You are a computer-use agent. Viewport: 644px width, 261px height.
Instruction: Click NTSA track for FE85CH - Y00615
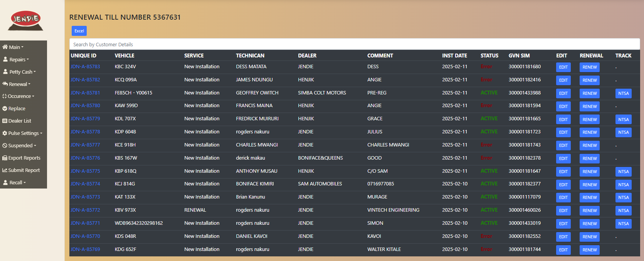tap(623, 93)
